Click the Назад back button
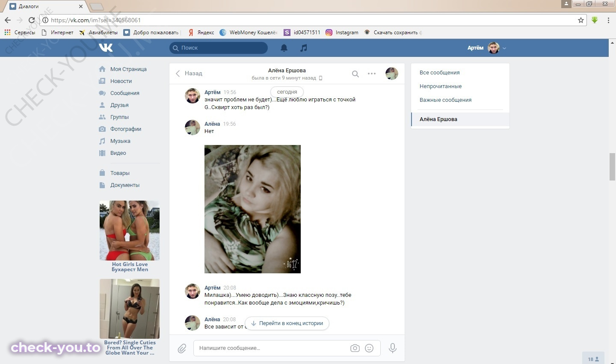Image resolution: width=616 pixels, height=364 pixels. point(189,74)
